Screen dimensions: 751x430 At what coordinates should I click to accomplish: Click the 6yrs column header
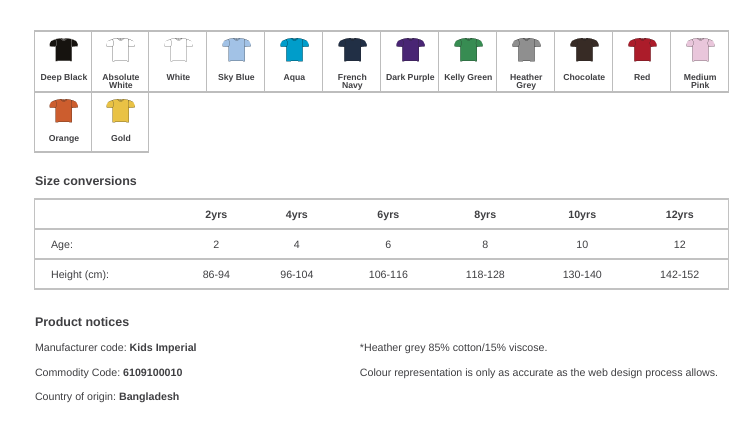pos(388,215)
